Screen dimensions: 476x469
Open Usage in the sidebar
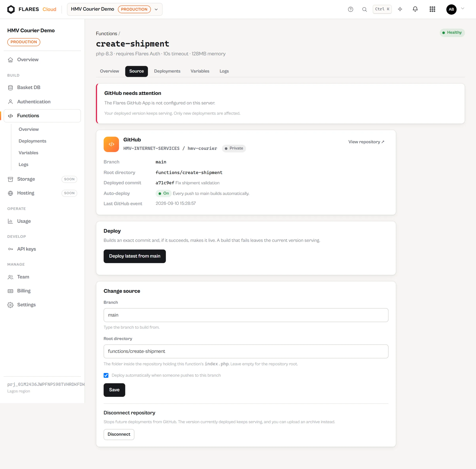tap(42, 221)
